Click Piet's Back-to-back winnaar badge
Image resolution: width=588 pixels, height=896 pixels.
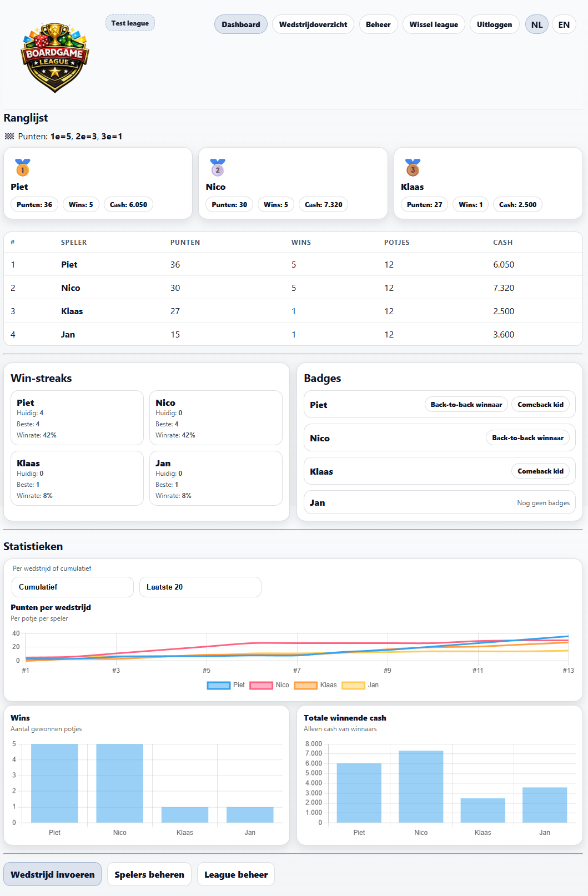(x=466, y=405)
